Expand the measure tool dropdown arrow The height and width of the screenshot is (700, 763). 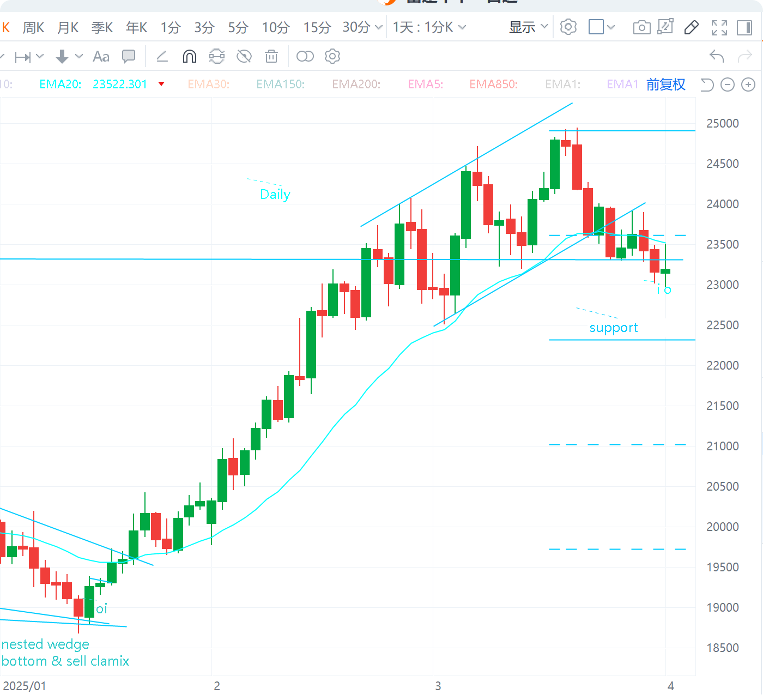point(40,56)
